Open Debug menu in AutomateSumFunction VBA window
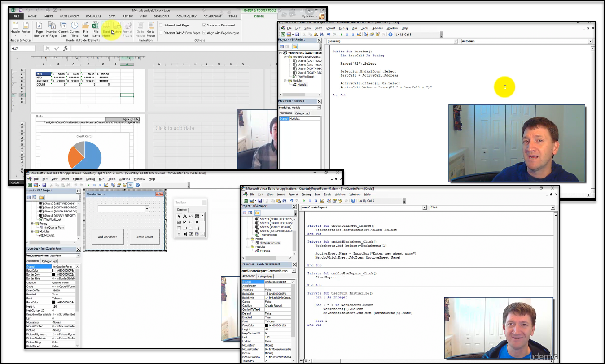 (343, 28)
